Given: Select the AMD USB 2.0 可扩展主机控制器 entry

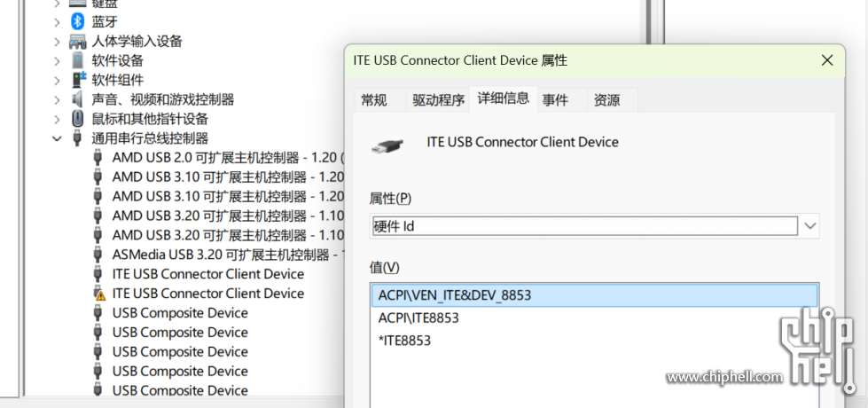Looking at the screenshot, I should pyautogui.click(x=228, y=158).
